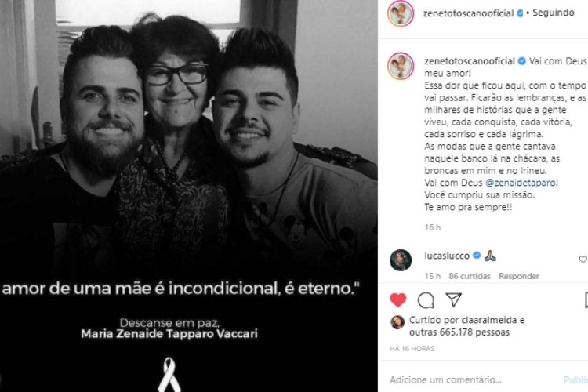Open list of outras 665.178 pessoas
The height and width of the screenshot is (392, 588).
pos(459,332)
